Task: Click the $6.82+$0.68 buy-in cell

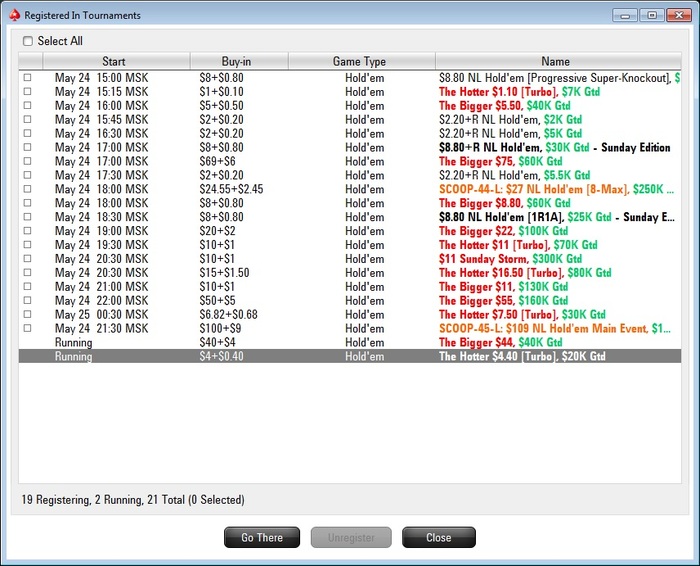Action: click(x=228, y=315)
